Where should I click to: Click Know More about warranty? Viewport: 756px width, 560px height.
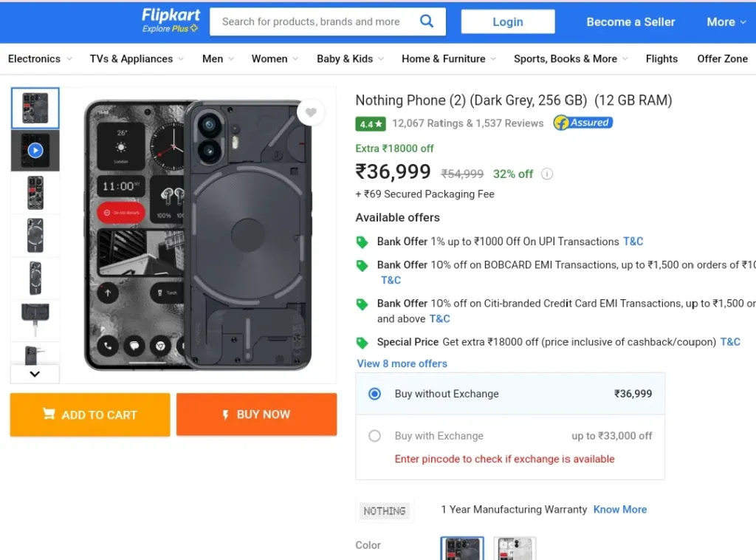click(620, 509)
